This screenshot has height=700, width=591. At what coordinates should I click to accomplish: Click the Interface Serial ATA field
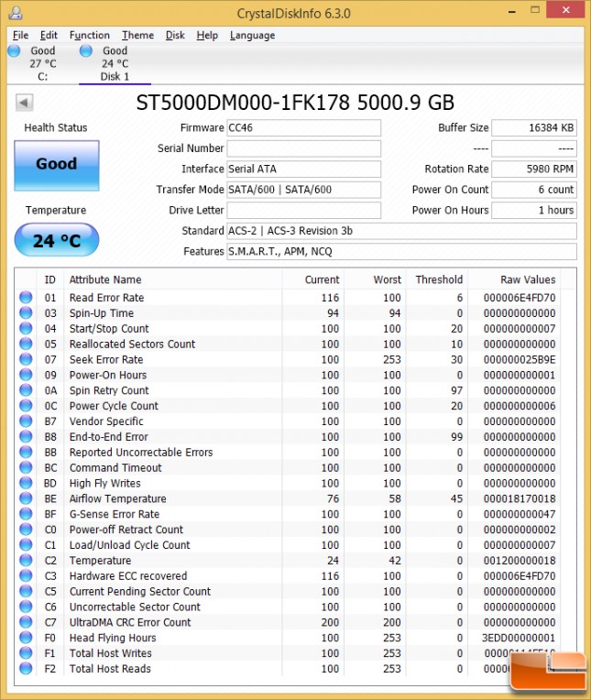[x=303, y=169]
